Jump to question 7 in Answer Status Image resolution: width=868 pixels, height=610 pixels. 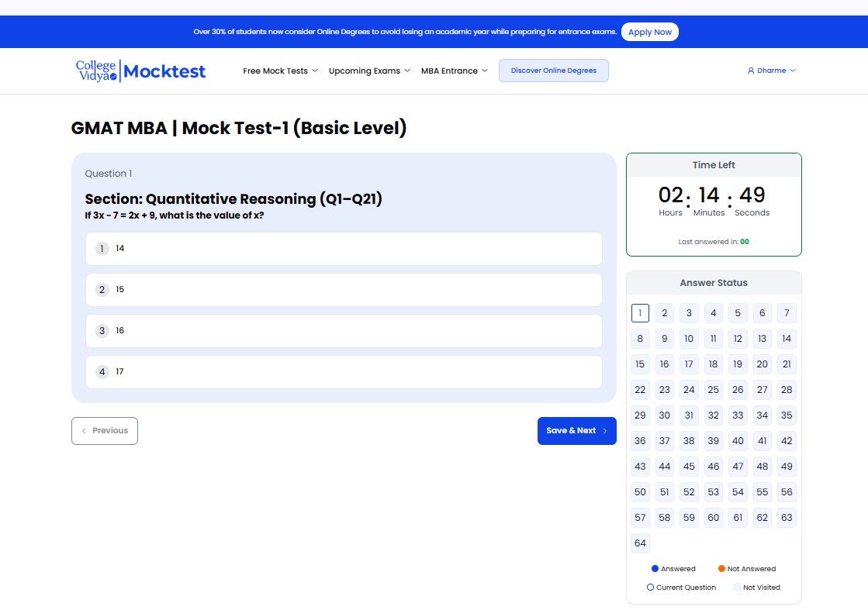click(787, 313)
